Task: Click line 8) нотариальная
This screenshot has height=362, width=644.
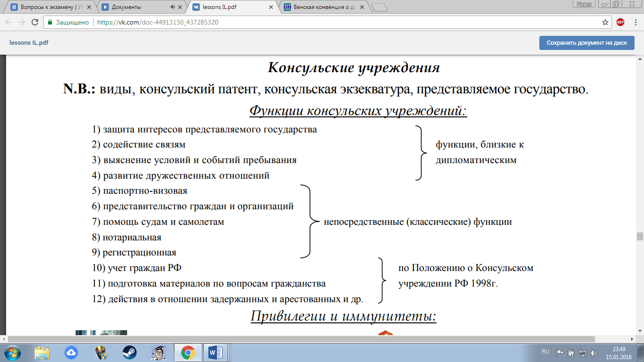Action: pyautogui.click(x=127, y=237)
